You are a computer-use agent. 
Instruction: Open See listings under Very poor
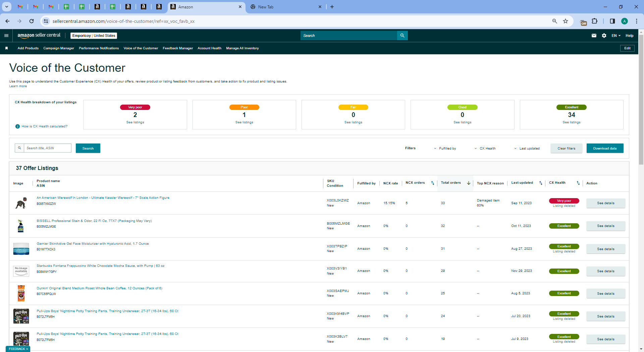click(135, 122)
